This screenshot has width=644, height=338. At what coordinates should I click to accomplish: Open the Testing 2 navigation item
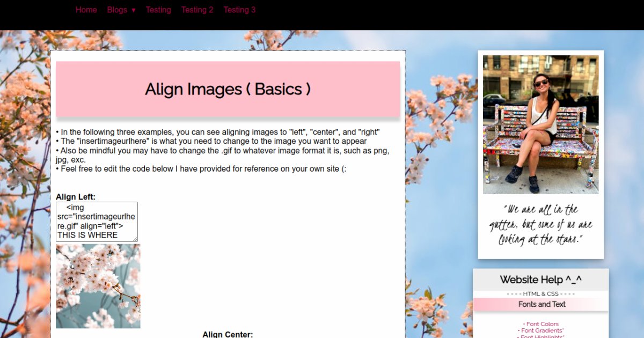197,10
